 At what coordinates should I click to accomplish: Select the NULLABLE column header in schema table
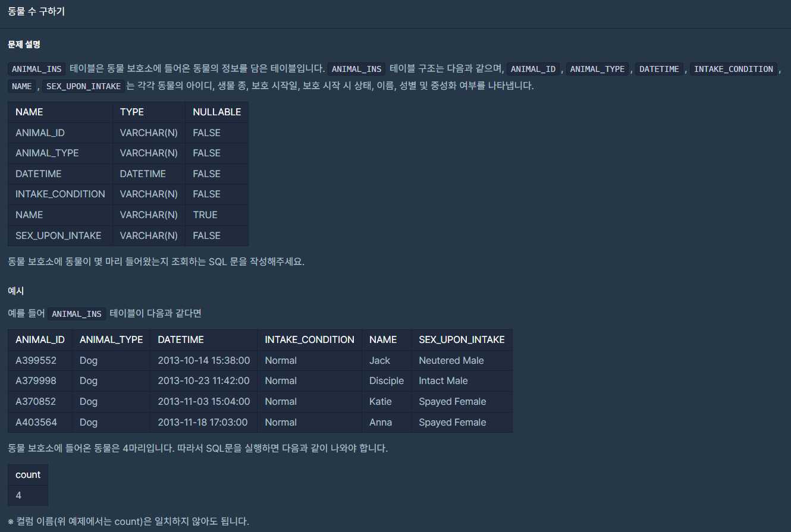[x=216, y=112]
